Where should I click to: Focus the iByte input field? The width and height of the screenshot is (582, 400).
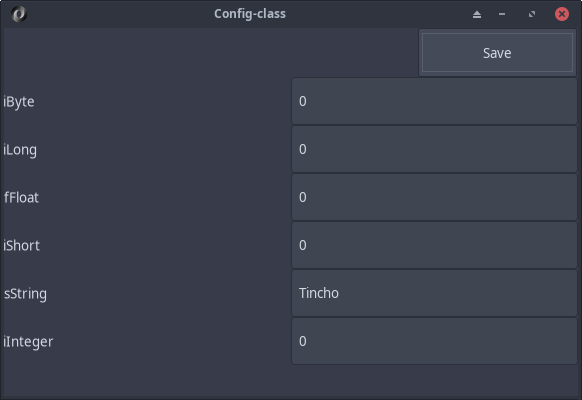434,101
